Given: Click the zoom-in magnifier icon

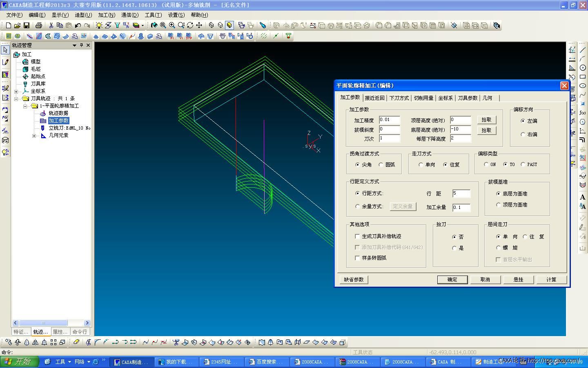Looking at the screenshot, I should pyautogui.click(x=172, y=25).
